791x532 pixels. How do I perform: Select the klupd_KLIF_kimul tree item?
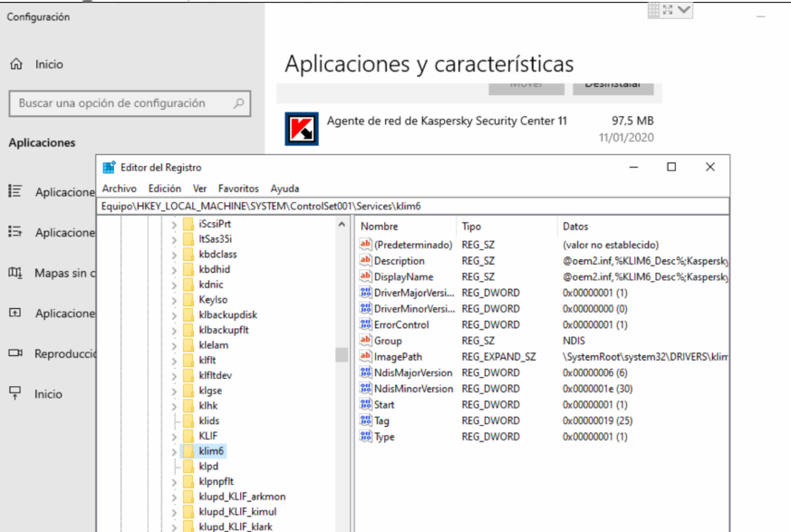[x=237, y=512]
